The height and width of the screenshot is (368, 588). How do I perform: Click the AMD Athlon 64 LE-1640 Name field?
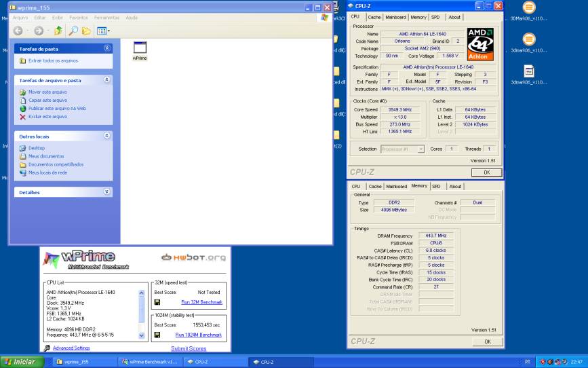point(423,34)
